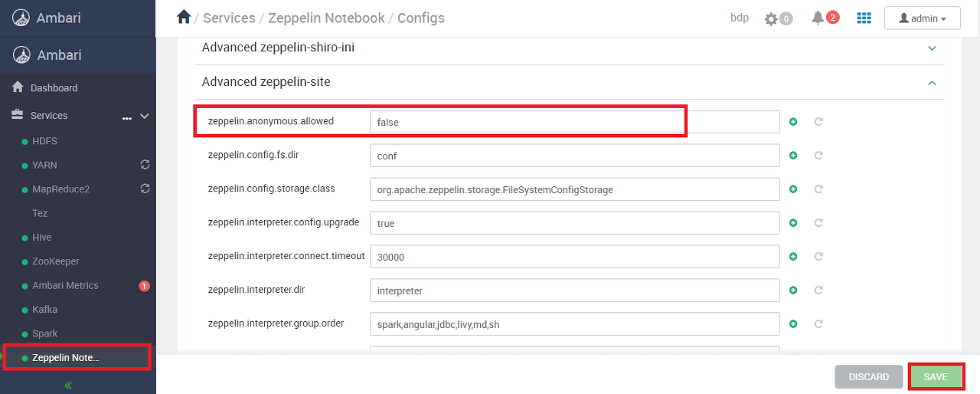Edit zeppelin.config.storage.class field

[x=574, y=189]
